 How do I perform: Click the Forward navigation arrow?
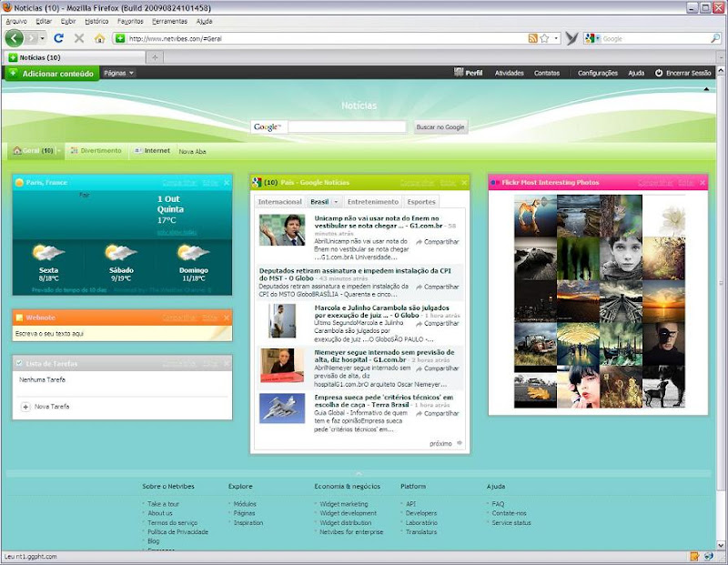coord(31,38)
